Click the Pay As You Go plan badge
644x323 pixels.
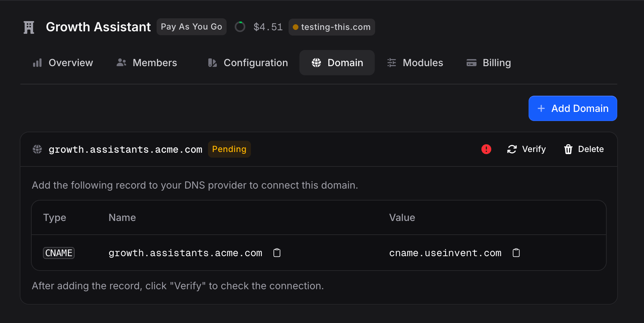pos(191,27)
